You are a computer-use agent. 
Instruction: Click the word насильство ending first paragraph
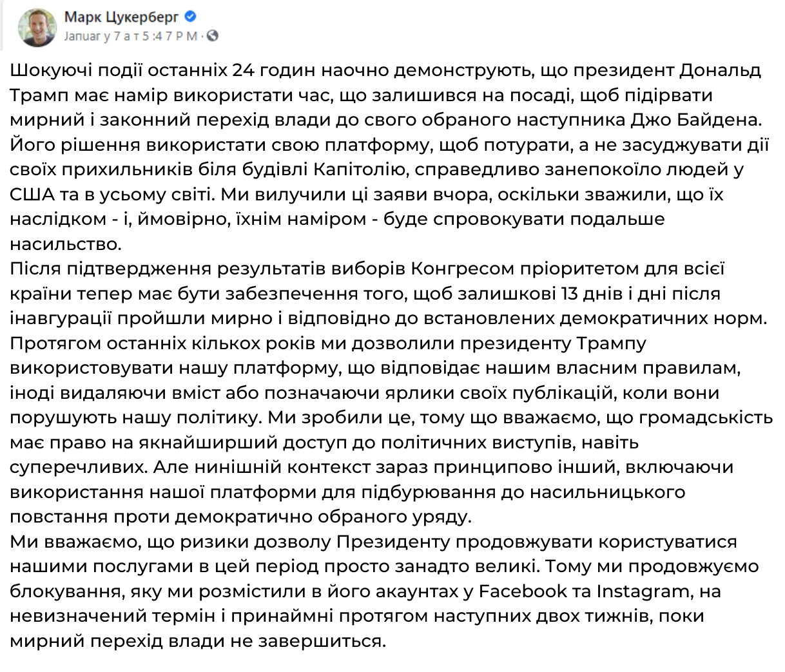[x=66, y=244]
